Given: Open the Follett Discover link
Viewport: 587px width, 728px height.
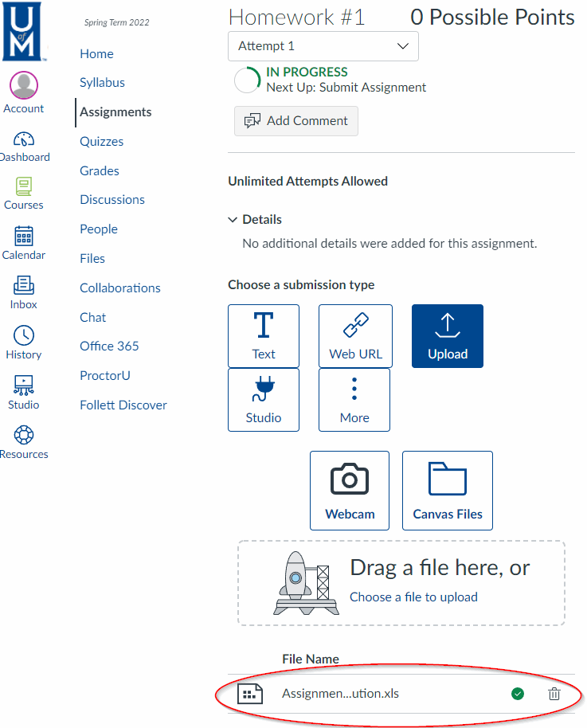Looking at the screenshot, I should (123, 405).
